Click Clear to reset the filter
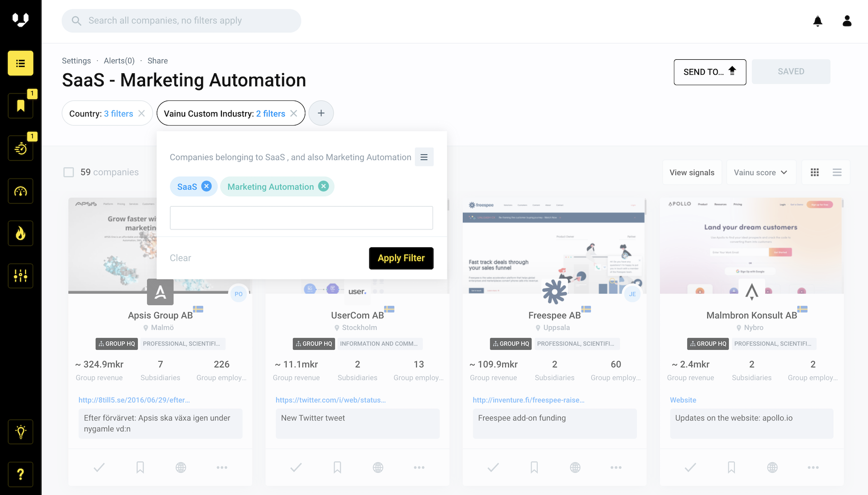The image size is (868, 495). [180, 258]
